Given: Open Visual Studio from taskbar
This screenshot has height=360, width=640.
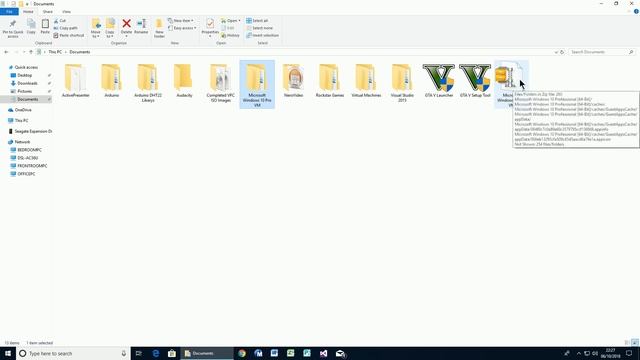Looking at the screenshot, I should tap(323, 353).
